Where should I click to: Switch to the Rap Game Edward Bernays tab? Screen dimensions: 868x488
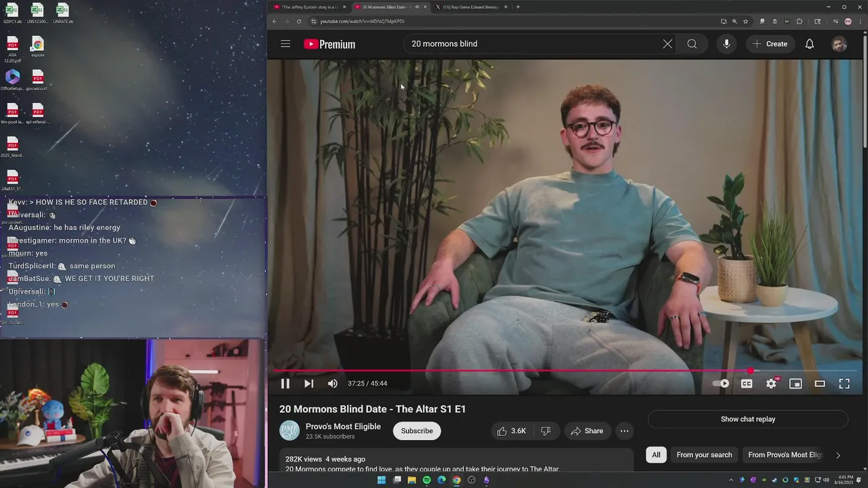471,7
